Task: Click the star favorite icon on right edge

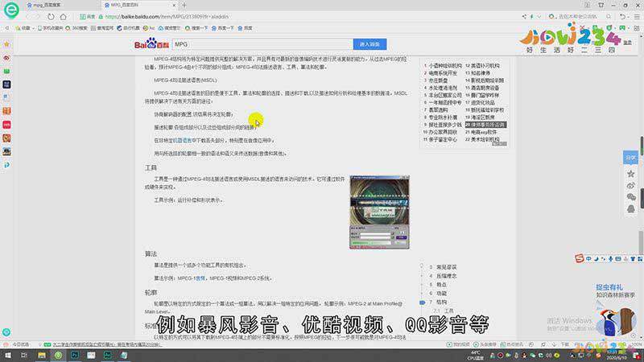Action: coord(631,174)
